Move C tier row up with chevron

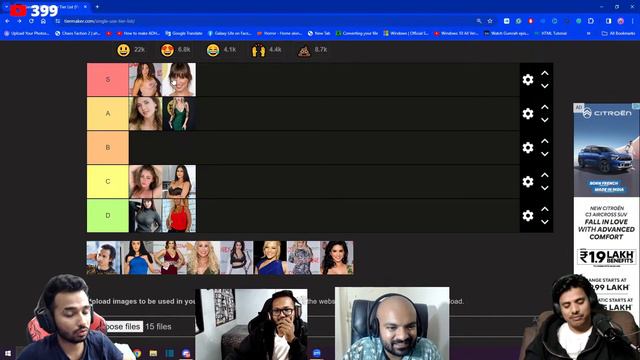tap(544, 175)
